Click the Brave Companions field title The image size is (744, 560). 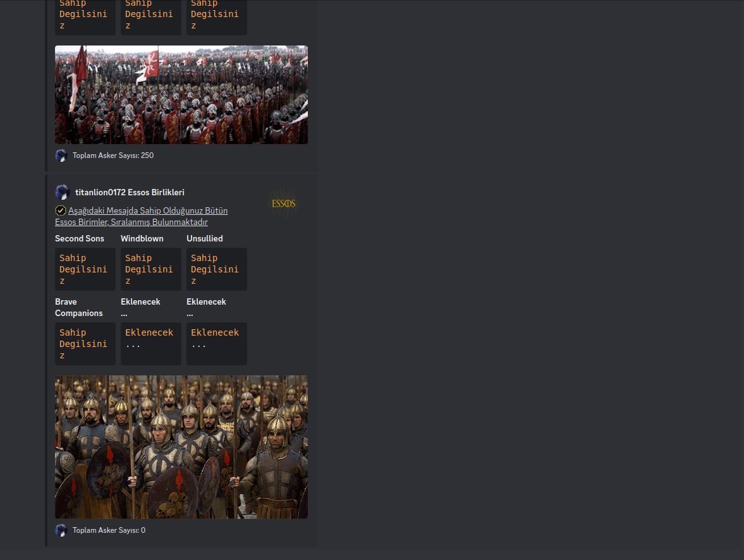tap(78, 307)
